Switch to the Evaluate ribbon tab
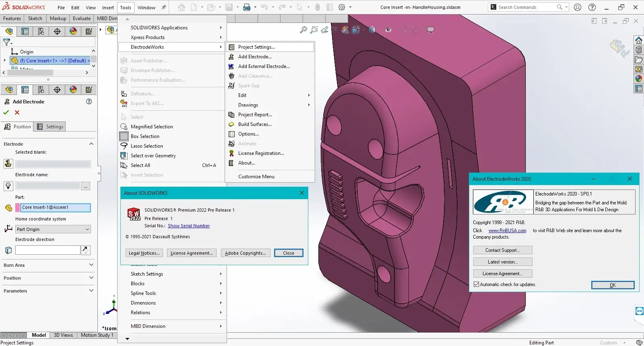This screenshot has width=644, height=346. tap(82, 19)
